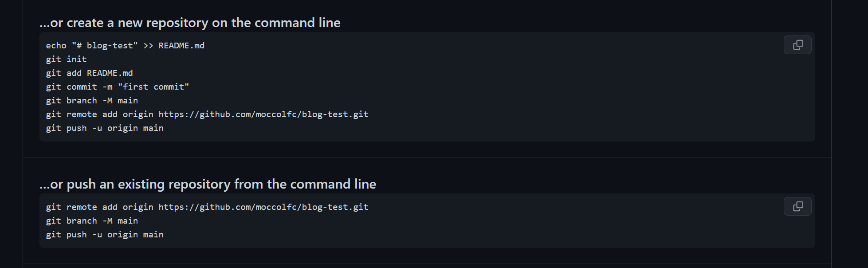Click 'git branch -M main' in second block

point(92,221)
